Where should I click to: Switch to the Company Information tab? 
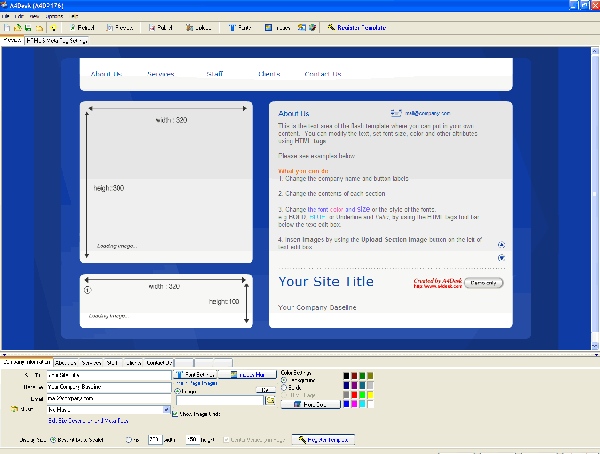pyautogui.click(x=26, y=362)
